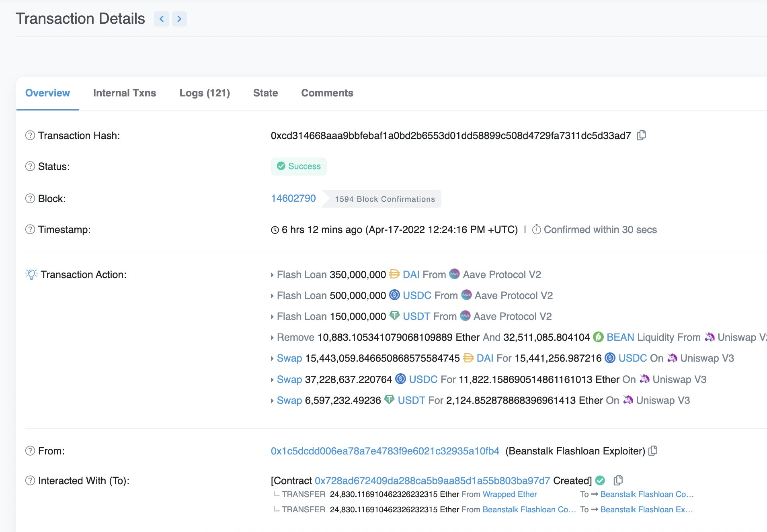This screenshot has width=767, height=532.
Task: Click the Swap link for 6,597,232 USDT
Action: tap(289, 400)
